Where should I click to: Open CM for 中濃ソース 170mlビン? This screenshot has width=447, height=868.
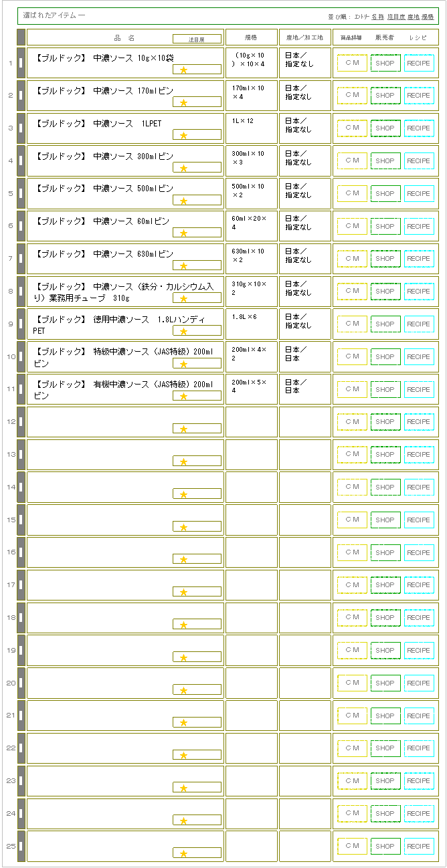click(352, 96)
